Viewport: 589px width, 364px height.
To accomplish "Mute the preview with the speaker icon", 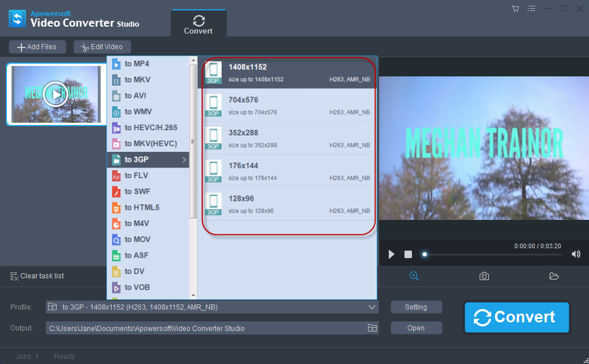I will coord(576,254).
